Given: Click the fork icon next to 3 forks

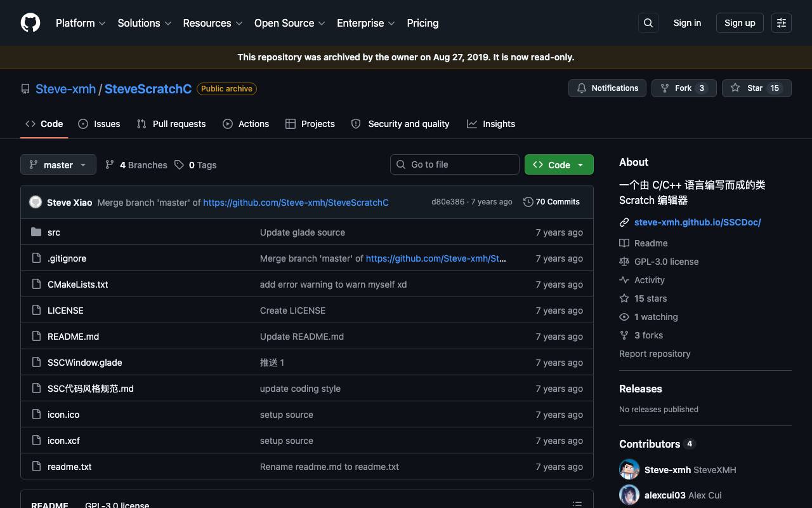Looking at the screenshot, I should [624, 335].
